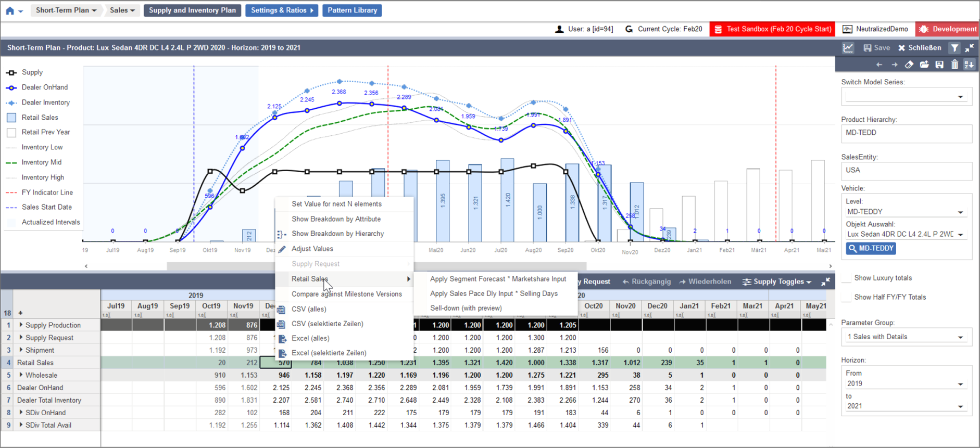Click the NeutralizedDemo icon
The width and height of the screenshot is (980, 448).
(847, 29)
